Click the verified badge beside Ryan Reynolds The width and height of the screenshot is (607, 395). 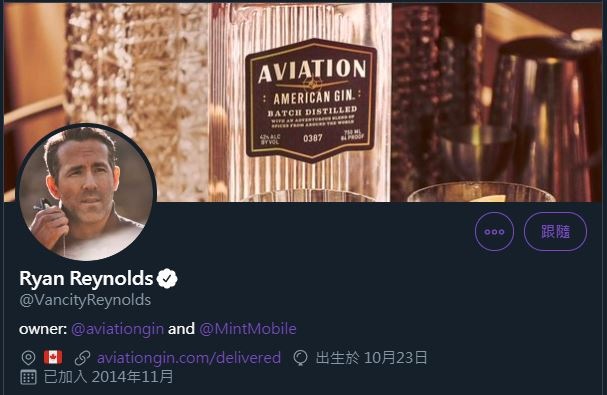click(167, 278)
